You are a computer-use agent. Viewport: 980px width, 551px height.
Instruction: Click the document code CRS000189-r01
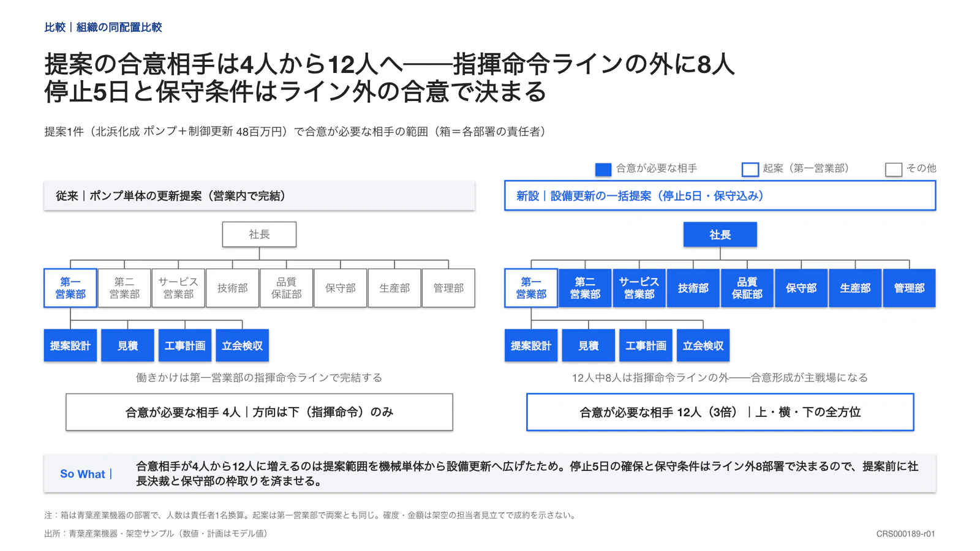pyautogui.click(x=905, y=534)
